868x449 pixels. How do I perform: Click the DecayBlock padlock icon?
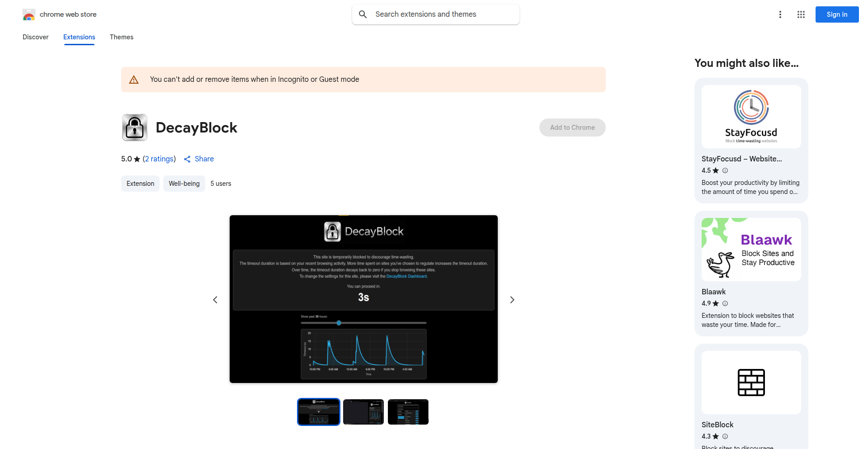(135, 128)
